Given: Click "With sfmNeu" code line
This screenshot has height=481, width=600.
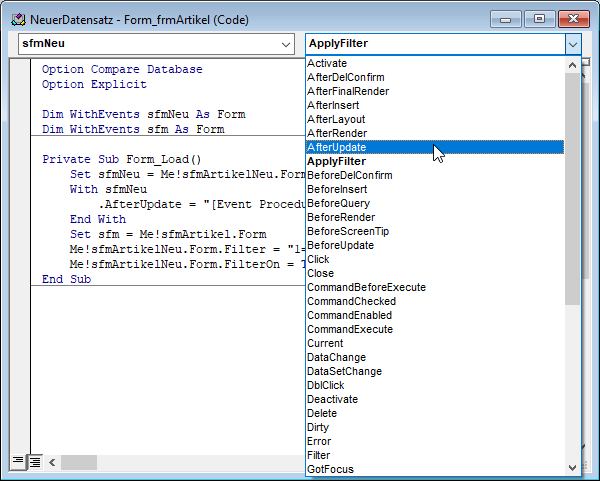Looking at the screenshot, I should click(108, 189).
